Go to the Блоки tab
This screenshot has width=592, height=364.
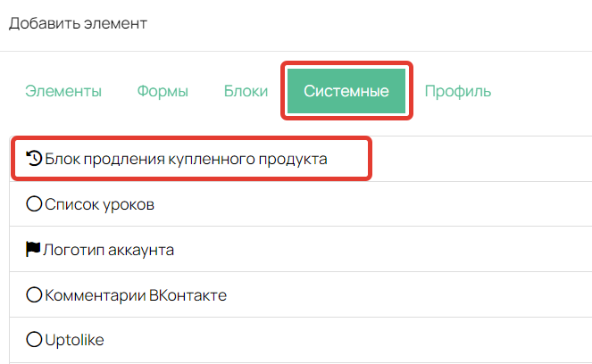244,91
